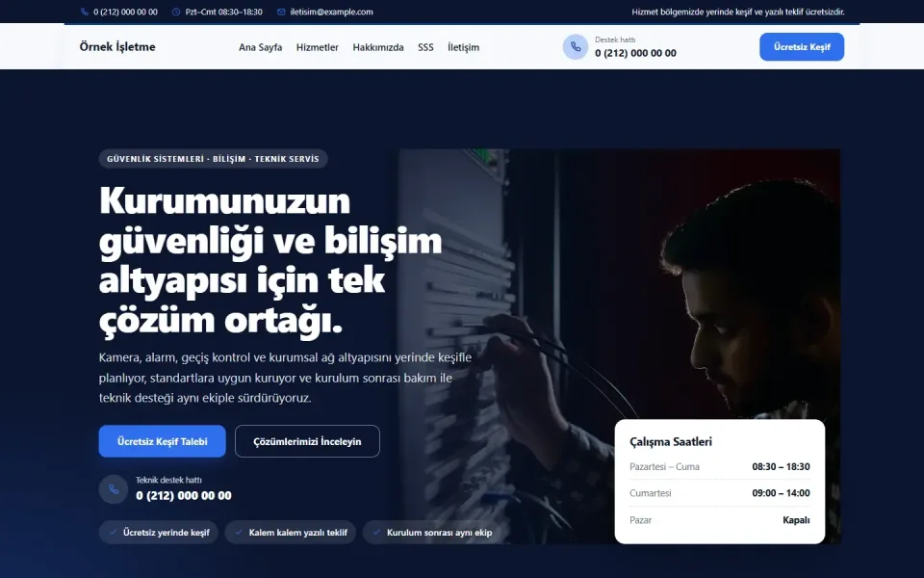Open the Ana Sayfa menu item

pos(261,47)
